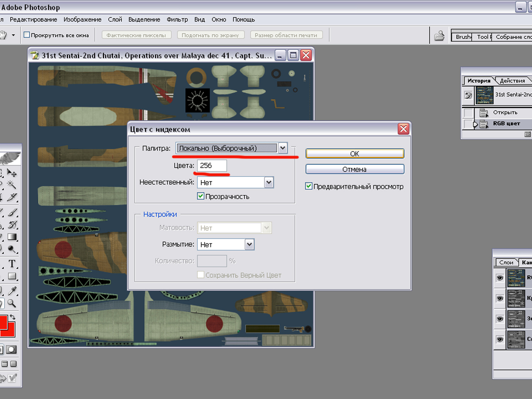Open the Палитра dropdown list
This screenshot has width=532, height=399.
tap(283, 148)
